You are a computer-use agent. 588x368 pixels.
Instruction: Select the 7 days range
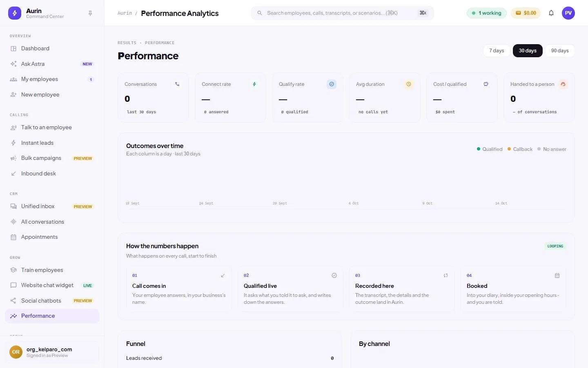(x=497, y=51)
